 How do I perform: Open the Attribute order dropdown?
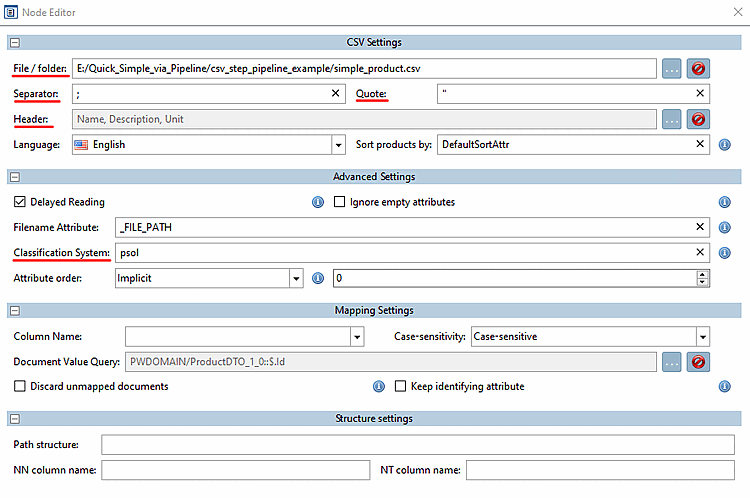(296, 278)
